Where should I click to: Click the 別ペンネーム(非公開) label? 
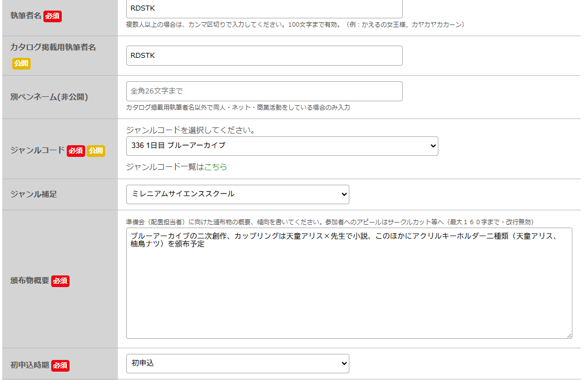tap(49, 97)
